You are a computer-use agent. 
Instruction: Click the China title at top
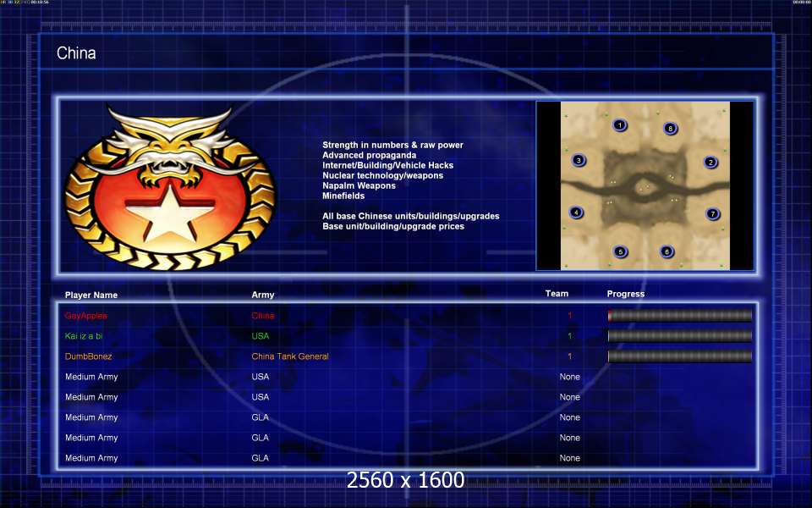pyautogui.click(x=76, y=52)
